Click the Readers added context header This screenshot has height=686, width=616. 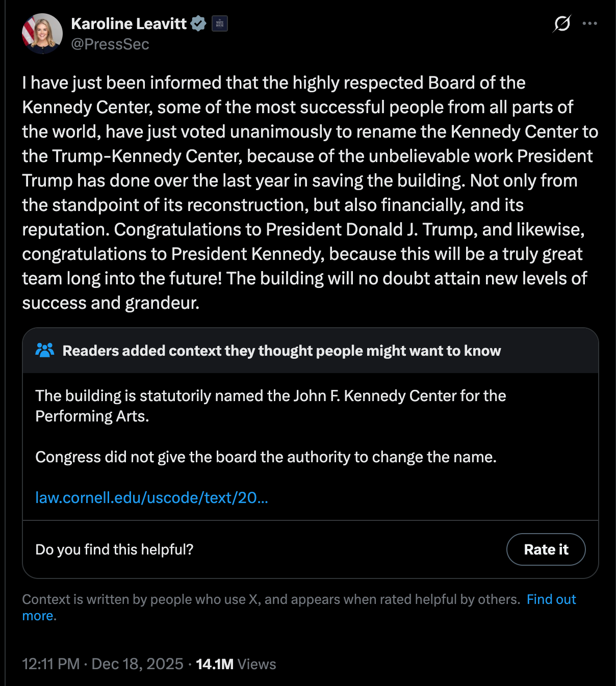281,351
